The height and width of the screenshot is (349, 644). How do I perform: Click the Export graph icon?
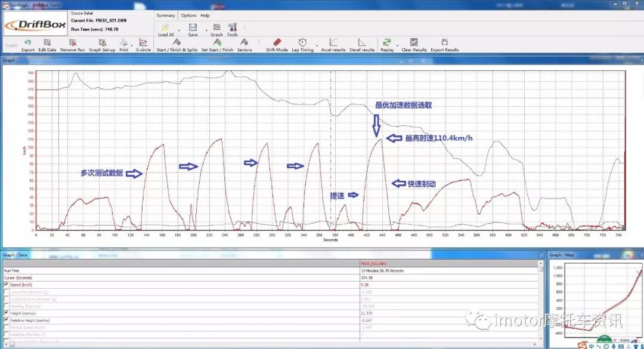click(x=28, y=42)
